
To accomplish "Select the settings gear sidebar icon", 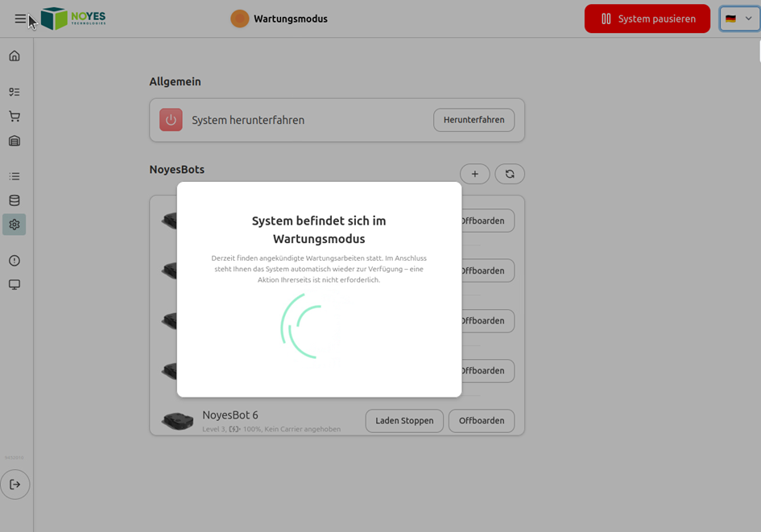I will point(14,225).
